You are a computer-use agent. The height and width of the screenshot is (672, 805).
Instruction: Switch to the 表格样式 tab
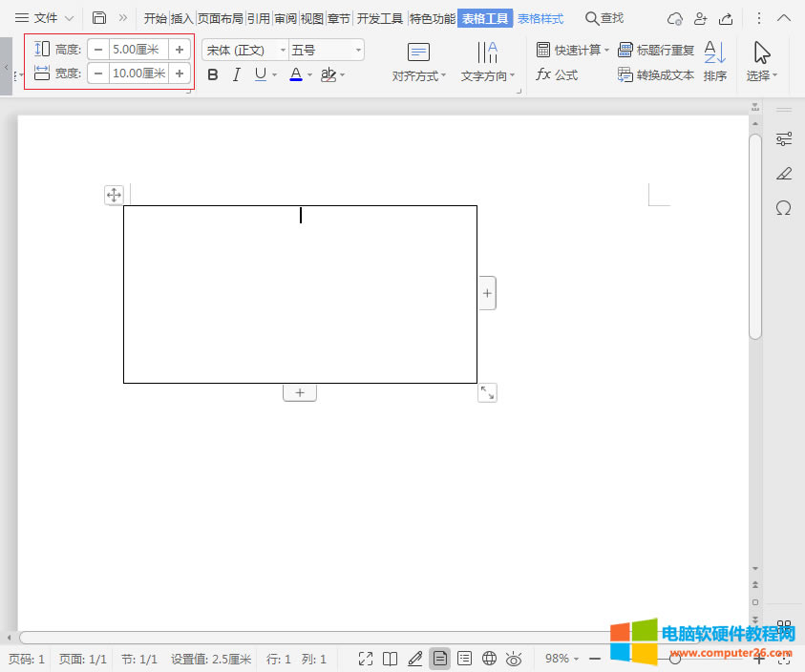pos(540,17)
